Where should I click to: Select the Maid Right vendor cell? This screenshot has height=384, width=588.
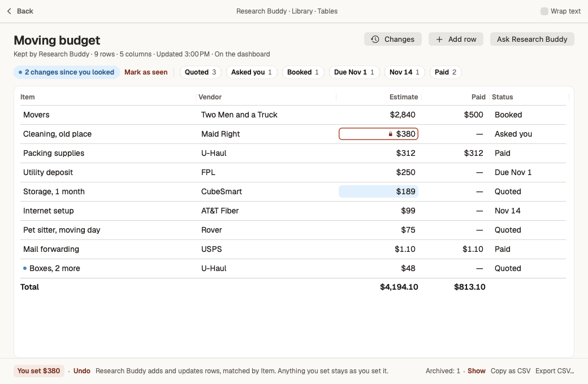220,134
